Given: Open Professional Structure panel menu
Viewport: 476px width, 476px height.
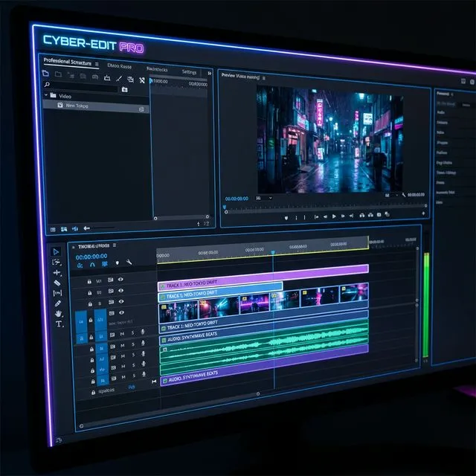Looking at the screenshot, I should tap(97, 64).
